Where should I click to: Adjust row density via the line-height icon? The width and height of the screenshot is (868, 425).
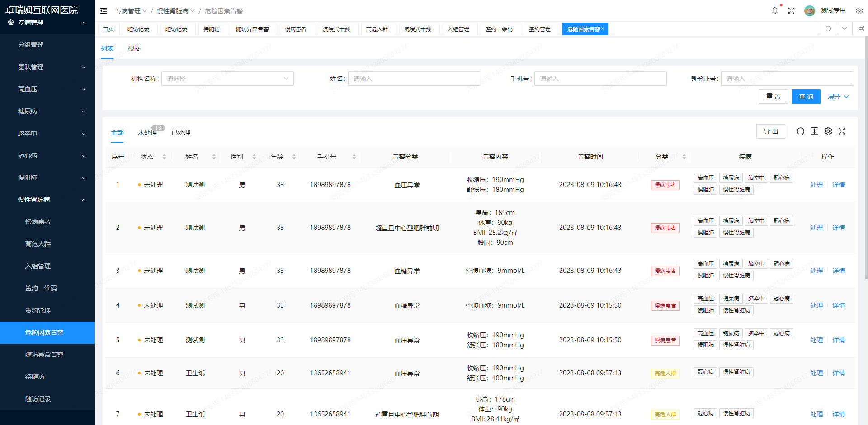(815, 131)
